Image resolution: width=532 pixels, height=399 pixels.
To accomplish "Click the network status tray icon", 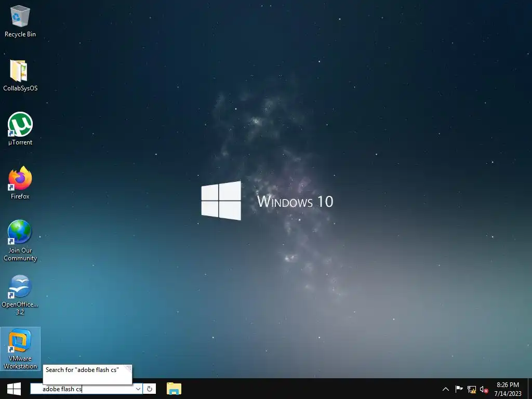I will pyautogui.click(x=471, y=389).
